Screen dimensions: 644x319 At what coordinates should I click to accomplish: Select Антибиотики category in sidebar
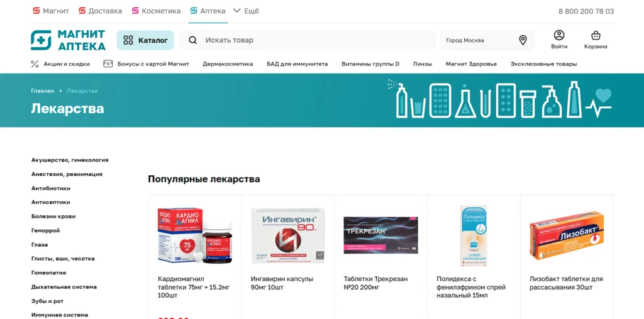point(51,188)
